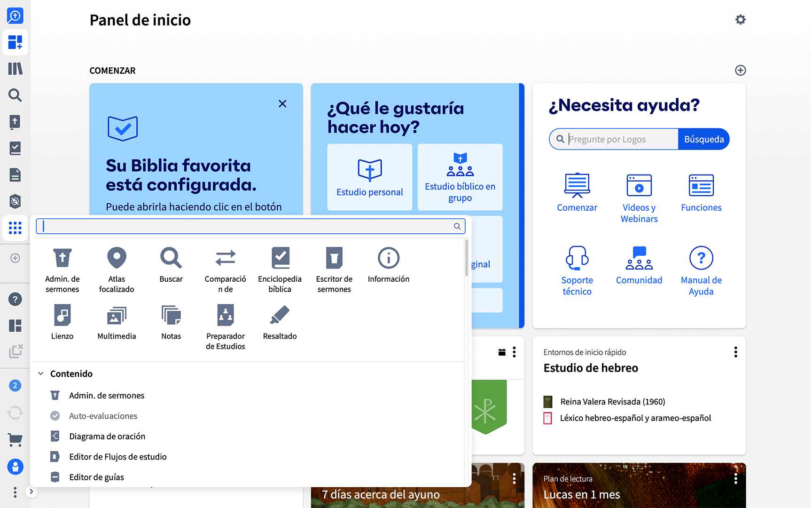Focus the tools panel search field

pos(250,226)
